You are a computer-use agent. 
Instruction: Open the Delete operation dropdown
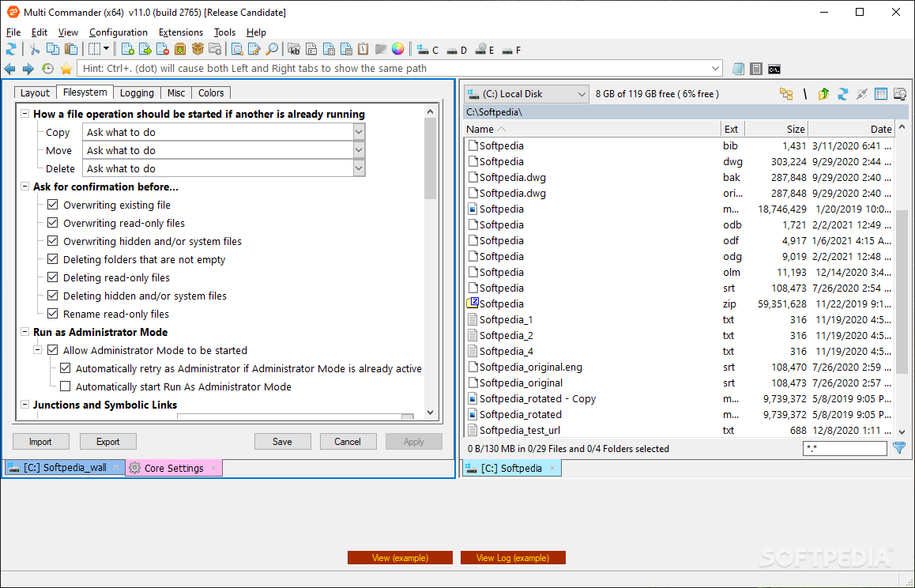[360, 168]
